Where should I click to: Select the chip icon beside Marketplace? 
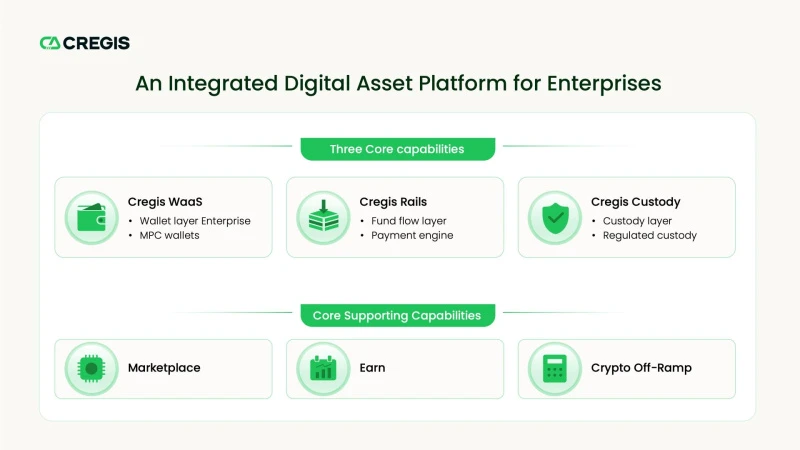[x=91, y=368]
